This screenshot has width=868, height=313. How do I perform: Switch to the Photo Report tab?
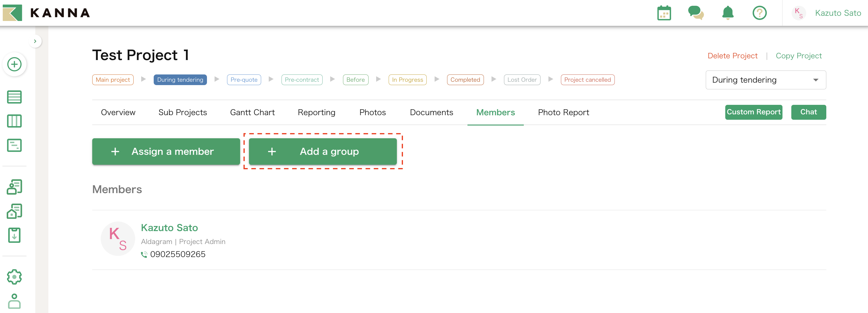563,112
